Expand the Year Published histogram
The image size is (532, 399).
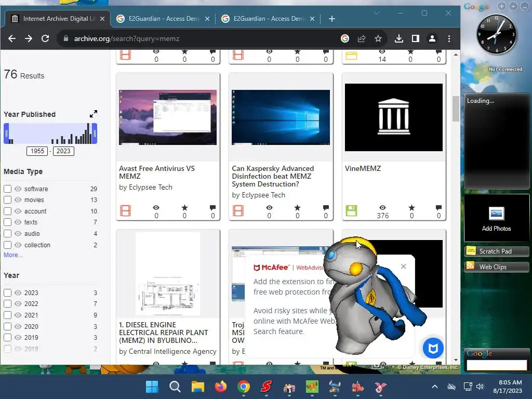[x=94, y=114]
